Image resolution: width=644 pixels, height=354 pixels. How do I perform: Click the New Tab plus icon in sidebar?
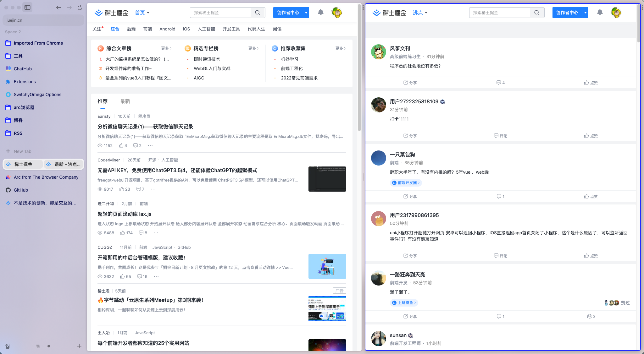pos(8,151)
